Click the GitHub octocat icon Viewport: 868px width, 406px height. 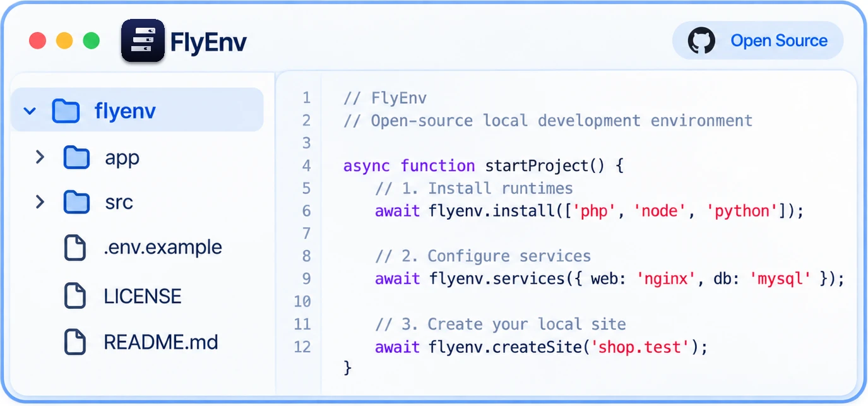(x=701, y=40)
